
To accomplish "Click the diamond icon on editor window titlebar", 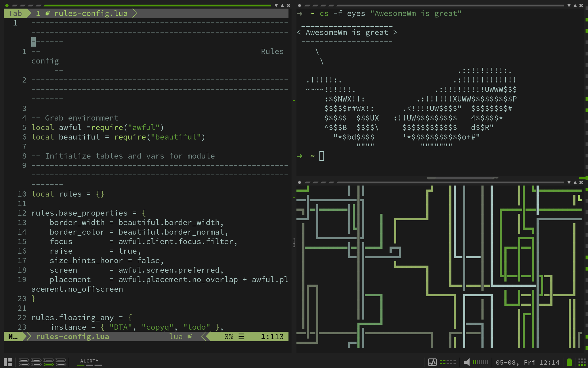I will point(7,6).
